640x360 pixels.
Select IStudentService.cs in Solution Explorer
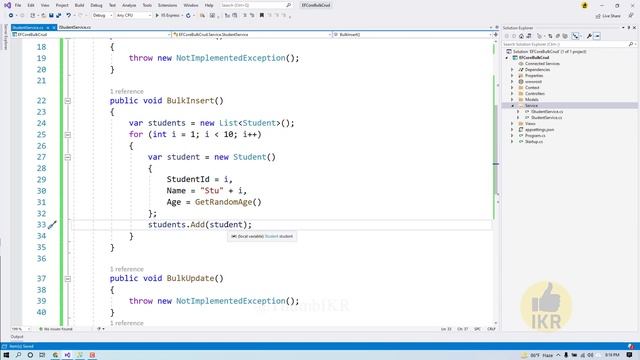(547, 111)
